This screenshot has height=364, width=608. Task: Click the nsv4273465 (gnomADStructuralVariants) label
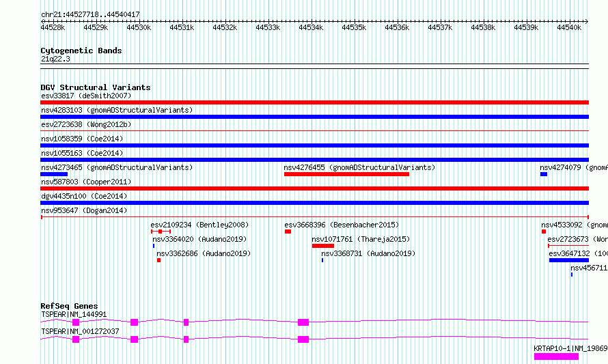[x=117, y=167]
